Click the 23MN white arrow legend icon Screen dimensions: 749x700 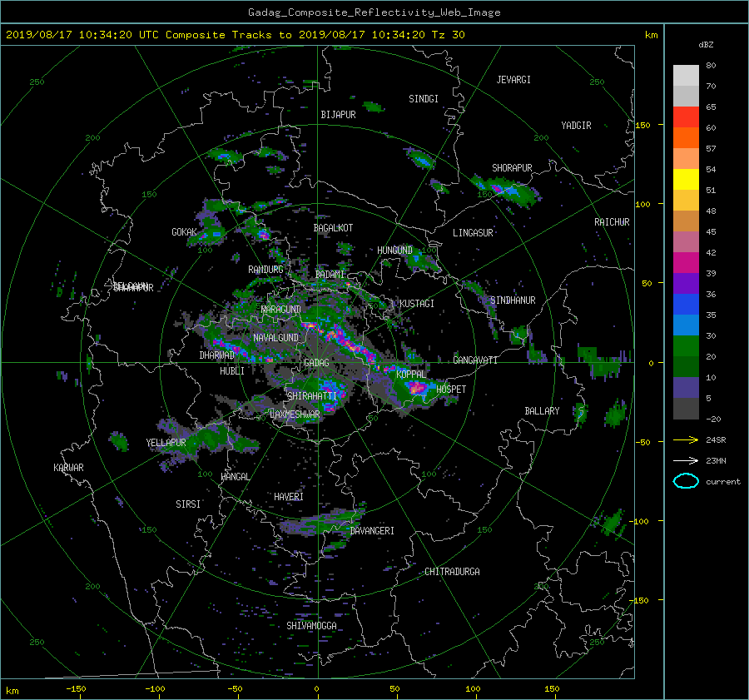pyautogui.click(x=686, y=460)
